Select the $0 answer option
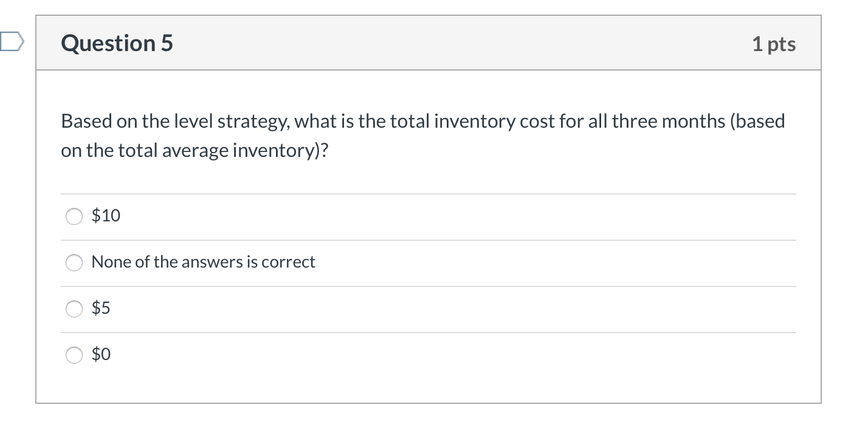The height and width of the screenshot is (433, 868). (74, 355)
